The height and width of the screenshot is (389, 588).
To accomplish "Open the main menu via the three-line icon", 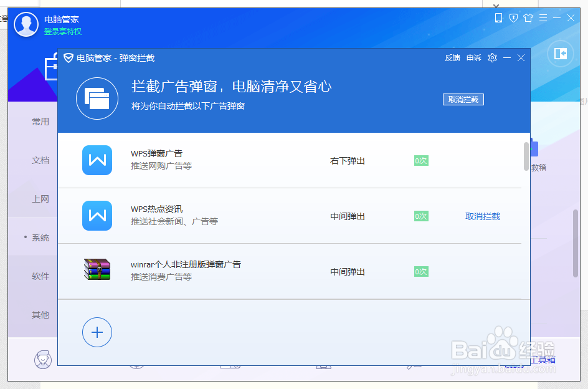I will pos(543,18).
